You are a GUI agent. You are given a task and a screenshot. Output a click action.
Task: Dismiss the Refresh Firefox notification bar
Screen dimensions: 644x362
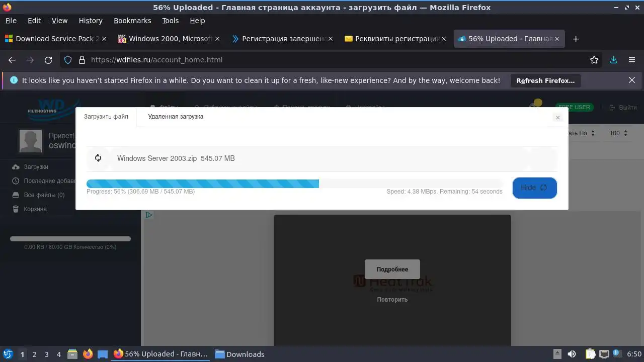pos(632,80)
